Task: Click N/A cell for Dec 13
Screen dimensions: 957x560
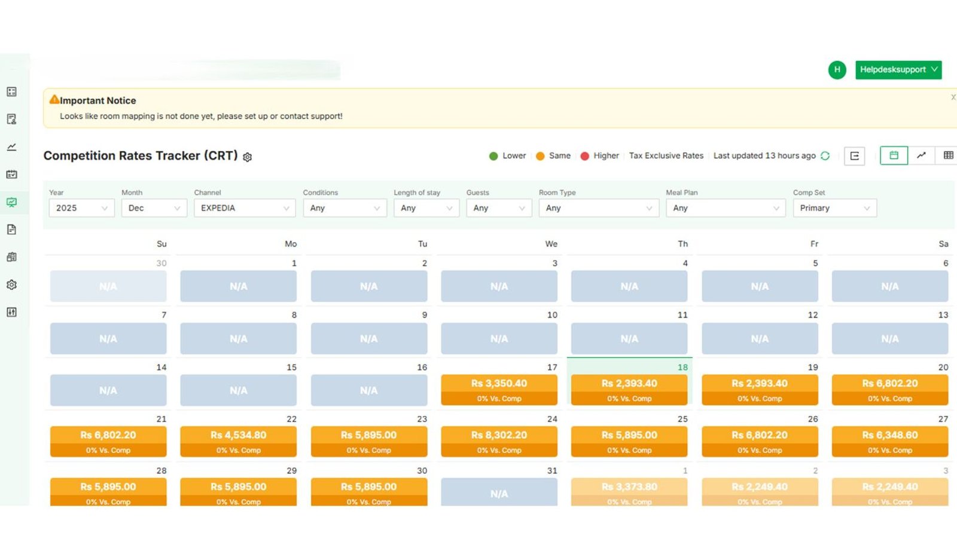Action: 890,338
